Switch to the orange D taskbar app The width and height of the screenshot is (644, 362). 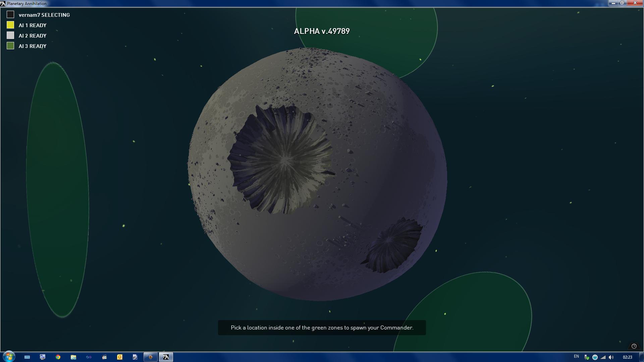pyautogui.click(x=151, y=357)
